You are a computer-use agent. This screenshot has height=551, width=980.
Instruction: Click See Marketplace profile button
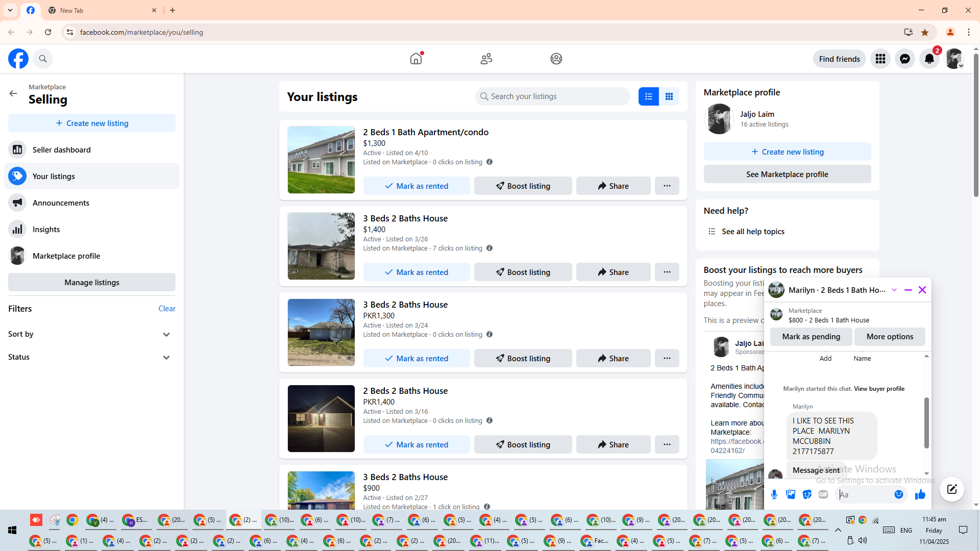point(788,174)
